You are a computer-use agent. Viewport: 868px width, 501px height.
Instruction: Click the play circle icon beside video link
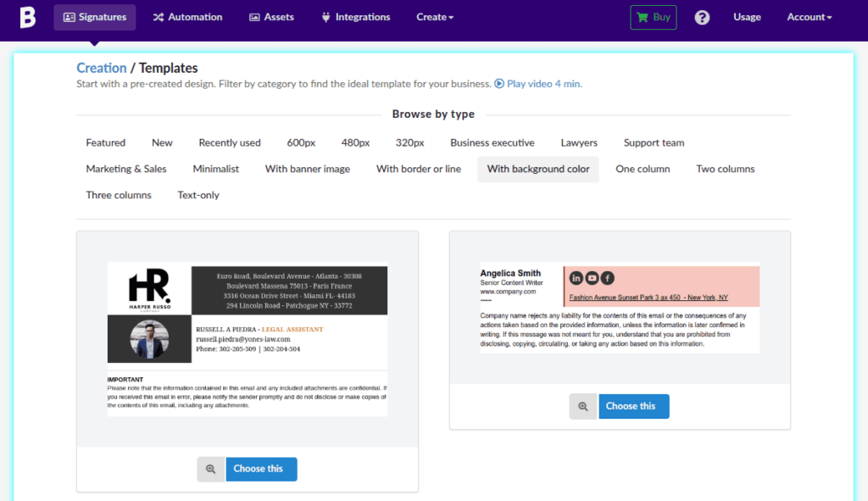tap(499, 84)
